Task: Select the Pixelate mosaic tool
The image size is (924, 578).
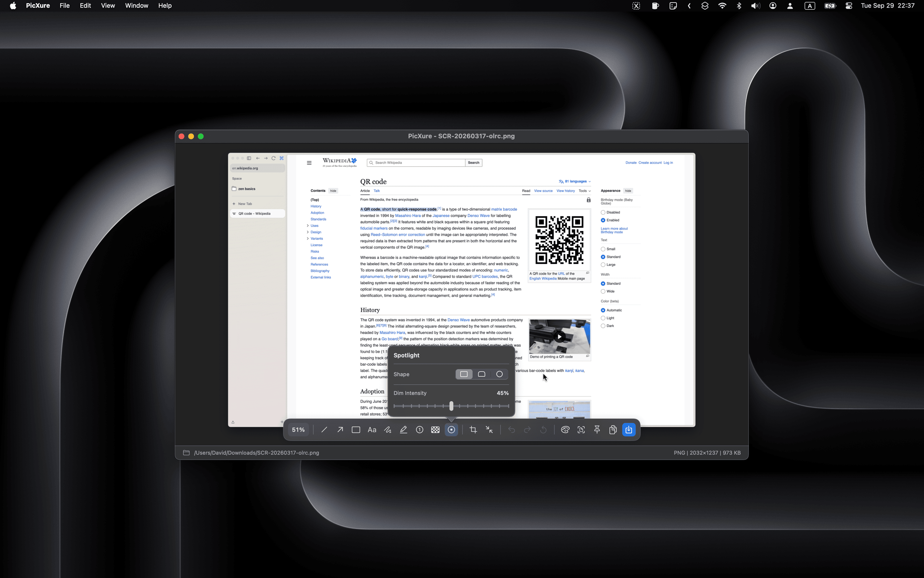Action: (x=435, y=430)
